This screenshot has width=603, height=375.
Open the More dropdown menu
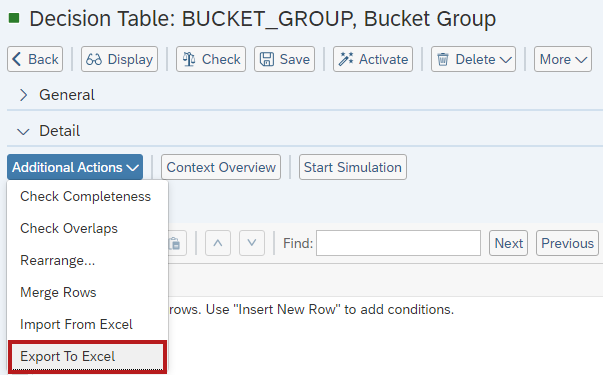pos(563,59)
